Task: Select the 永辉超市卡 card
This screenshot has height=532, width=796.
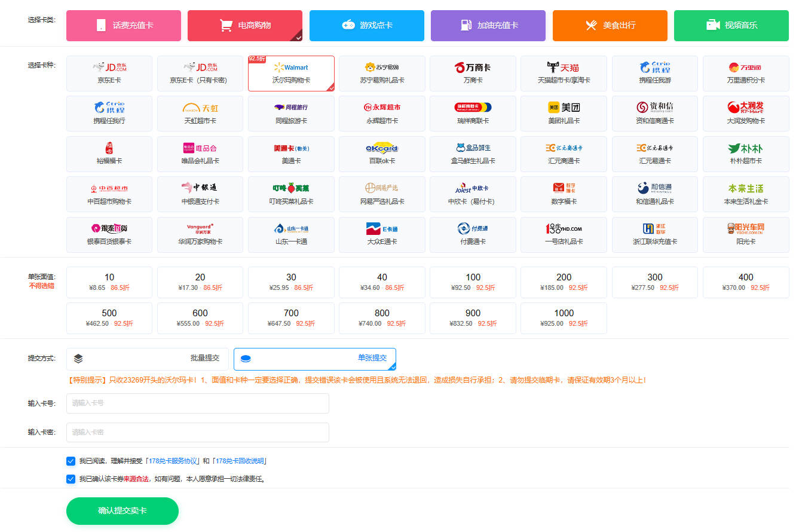Action: tap(382, 114)
